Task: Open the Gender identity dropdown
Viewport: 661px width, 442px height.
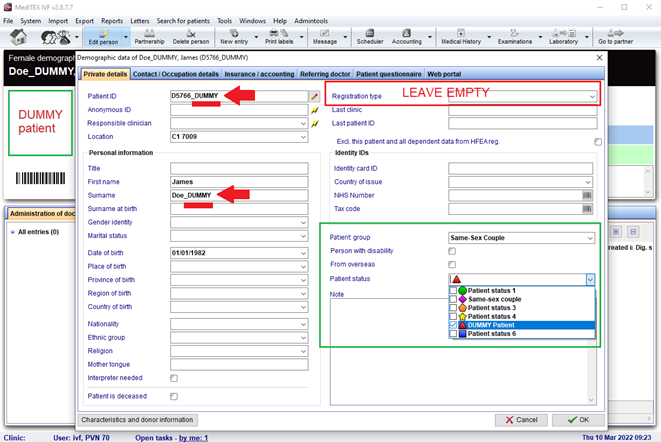Action: click(303, 223)
